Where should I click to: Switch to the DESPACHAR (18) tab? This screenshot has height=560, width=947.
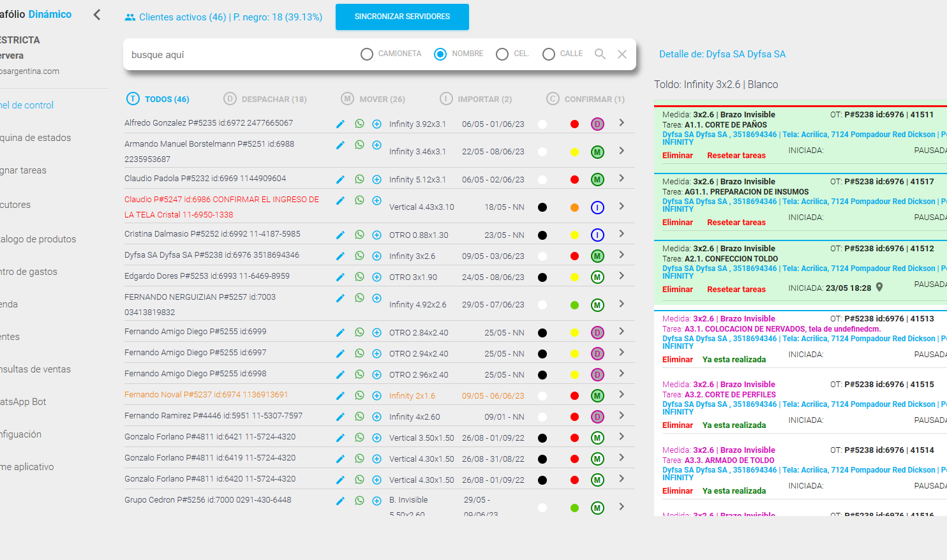pyautogui.click(x=265, y=99)
